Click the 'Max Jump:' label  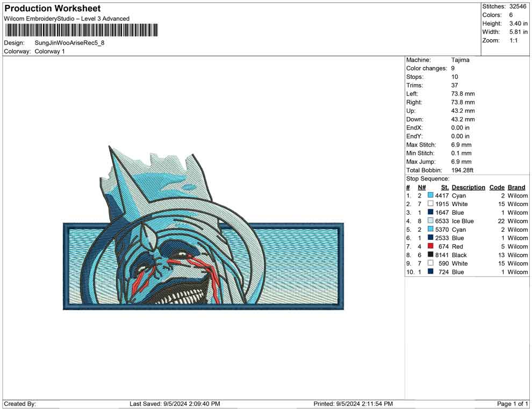421,162
